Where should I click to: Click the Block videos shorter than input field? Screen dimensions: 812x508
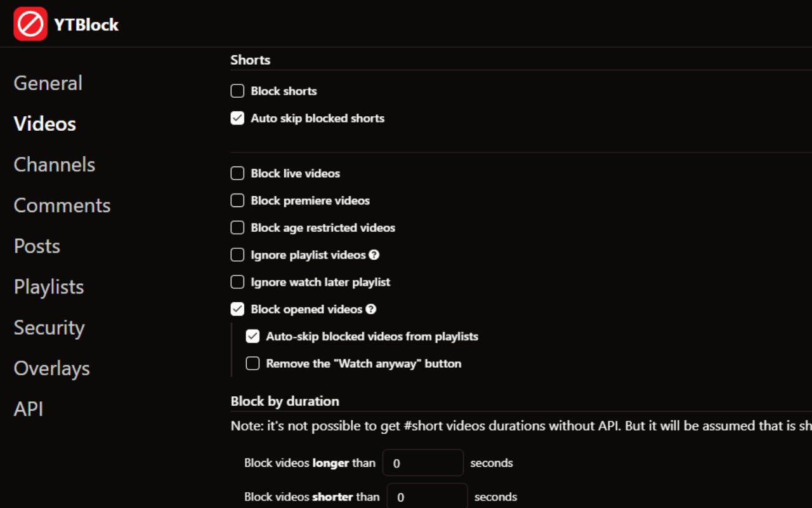426,497
